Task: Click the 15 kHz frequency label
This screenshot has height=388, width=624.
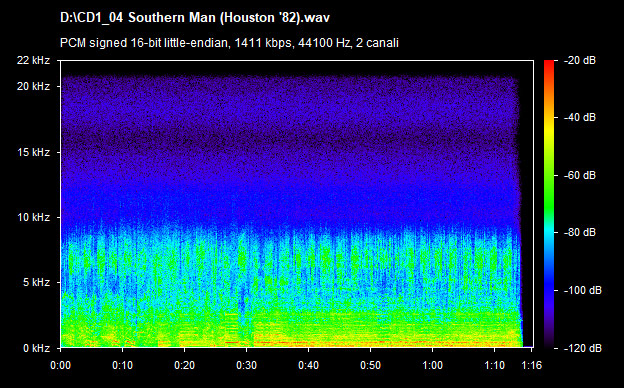Action: point(33,152)
